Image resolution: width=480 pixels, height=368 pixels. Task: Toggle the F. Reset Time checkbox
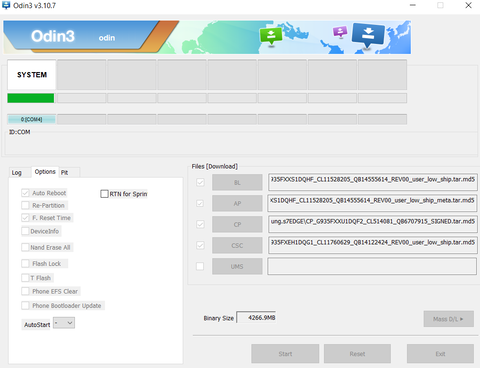(x=25, y=218)
